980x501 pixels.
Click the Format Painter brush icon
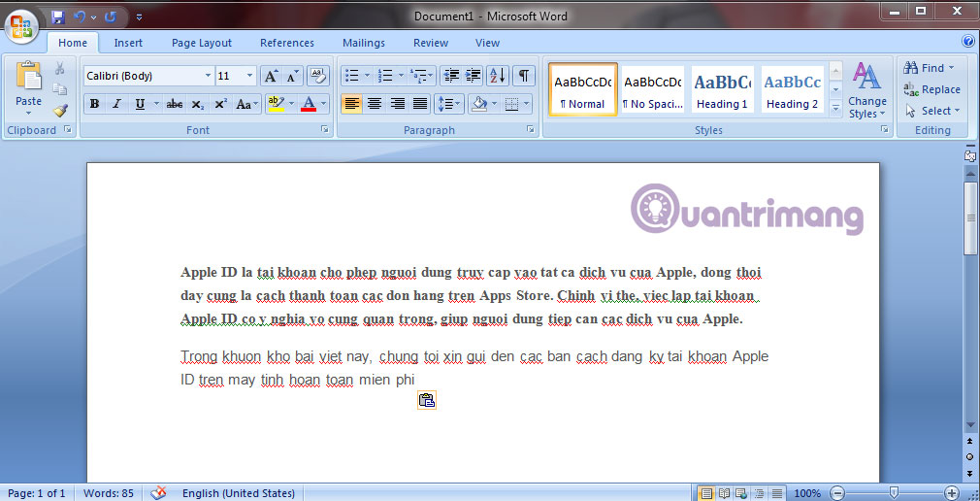60,111
